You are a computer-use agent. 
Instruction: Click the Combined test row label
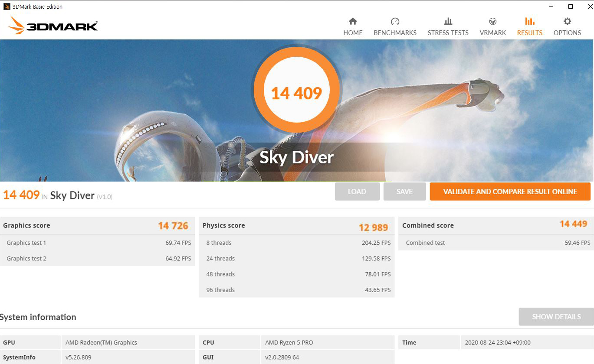pyautogui.click(x=425, y=243)
